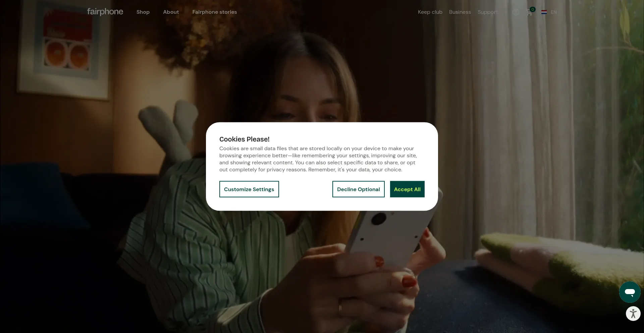The width and height of the screenshot is (644, 333).
Task: Go to the Business page
Action: pyautogui.click(x=460, y=12)
